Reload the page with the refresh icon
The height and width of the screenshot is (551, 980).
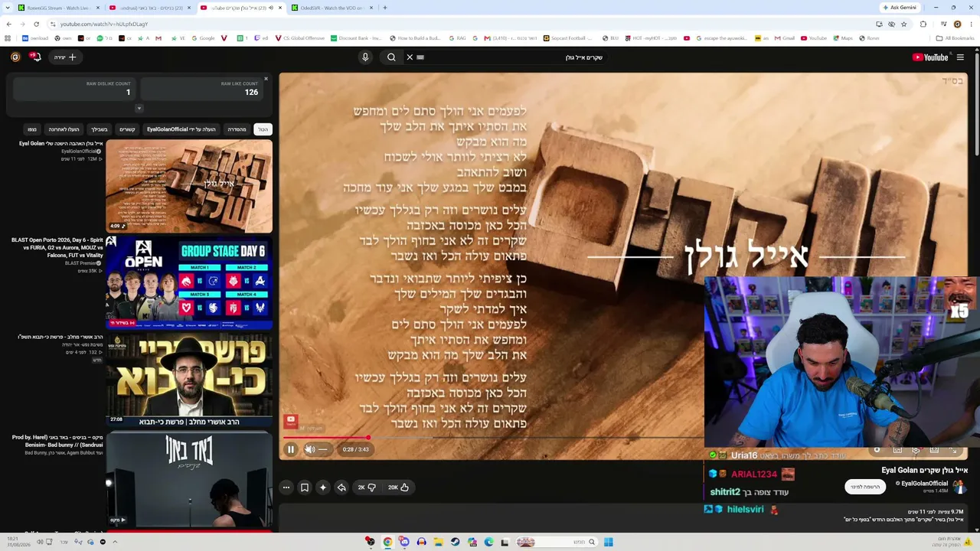(x=36, y=24)
